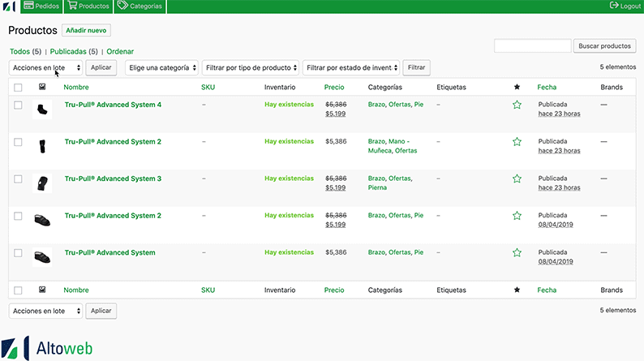This screenshot has height=361, width=644.
Task: Star the Mano - Muñeca category product
Action: click(517, 142)
